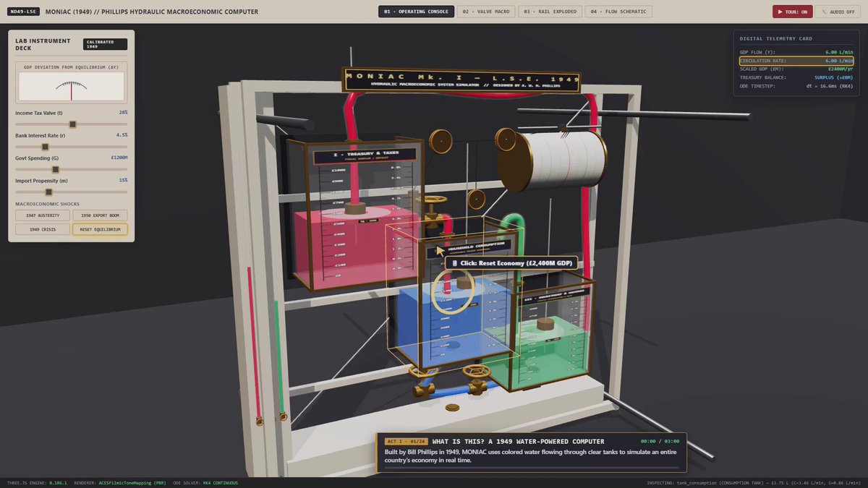Click the Reset Equilibrium button
Image resolution: width=868 pixels, height=488 pixels.
tap(100, 229)
